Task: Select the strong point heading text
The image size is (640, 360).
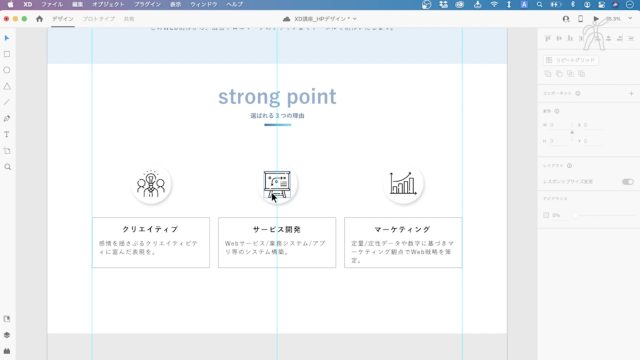Action: (x=277, y=97)
